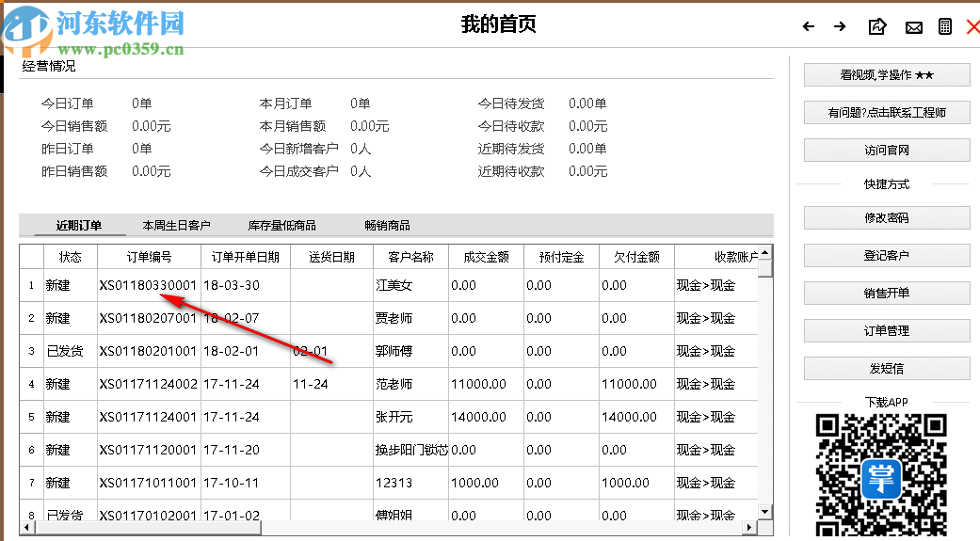The height and width of the screenshot is (541, 980).
Task: Click the 今日订单 label
Action: [x=68, y=103]
